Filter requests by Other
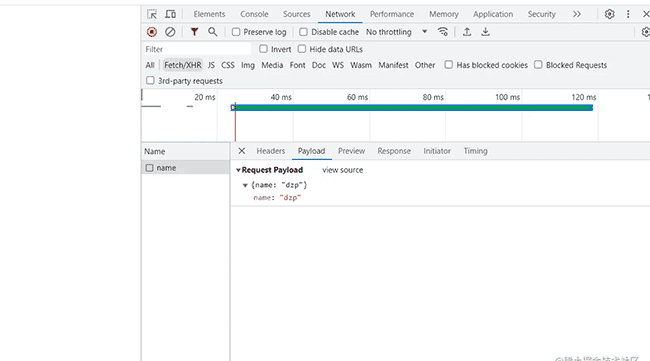Screen dimensions: 650x361 pos(425,65)
